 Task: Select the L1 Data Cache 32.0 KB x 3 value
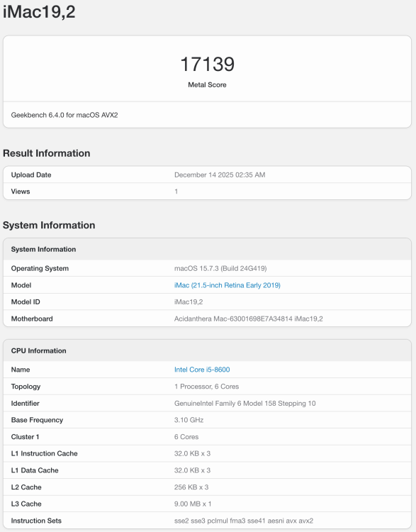tap(192, 470)
